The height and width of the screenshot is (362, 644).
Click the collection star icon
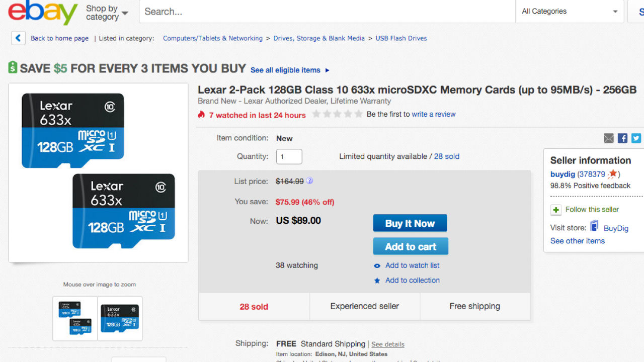377,281
